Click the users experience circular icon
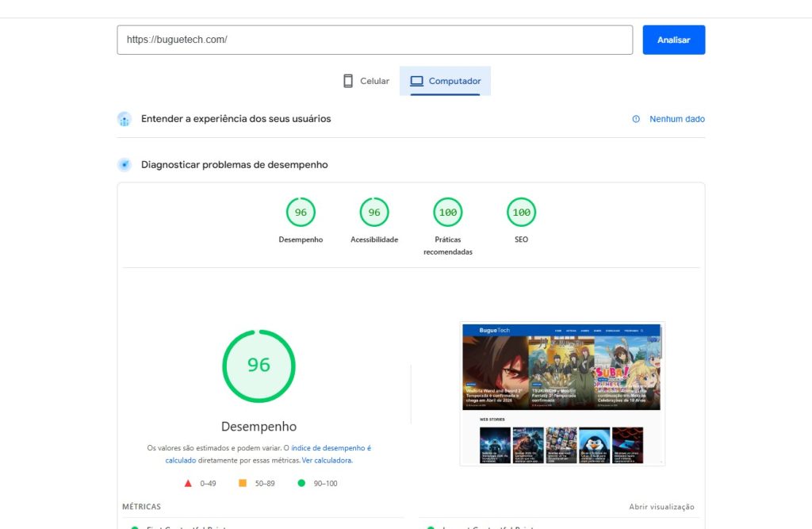 (x=124, y=118)
